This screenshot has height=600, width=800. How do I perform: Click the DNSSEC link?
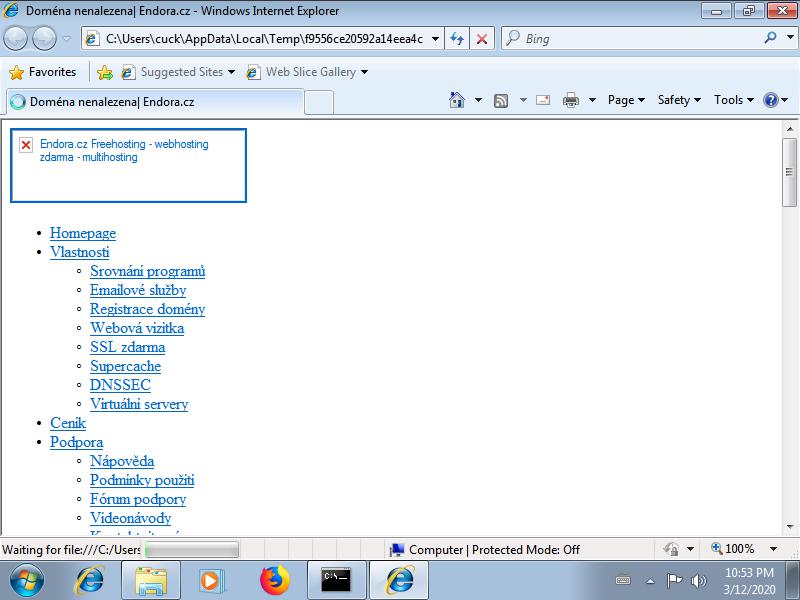(120, 385)
